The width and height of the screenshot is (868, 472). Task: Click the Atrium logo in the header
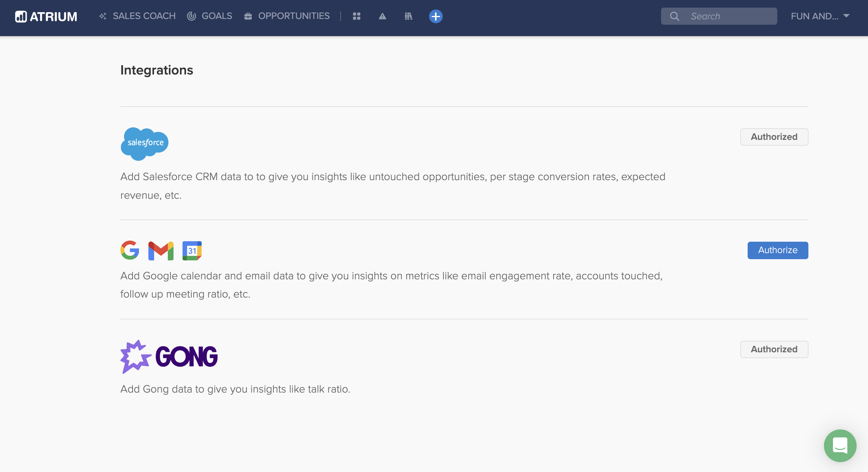pos(46,16)
